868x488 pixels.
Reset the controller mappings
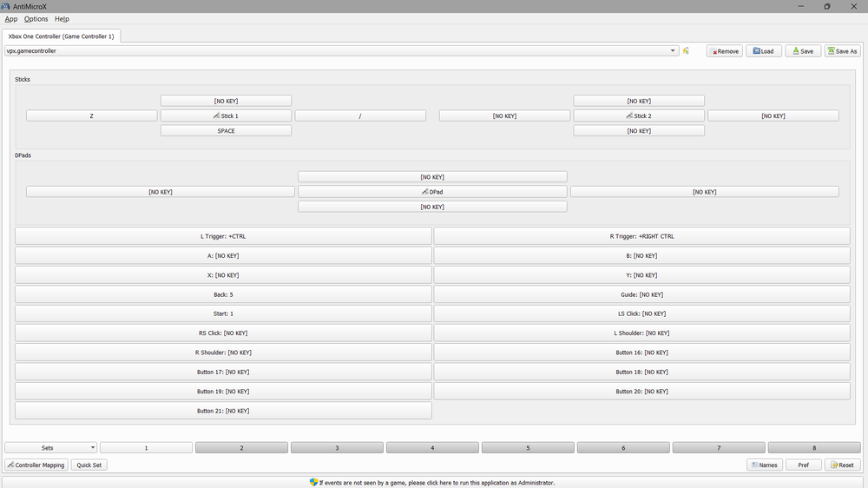(x=843, y=465)
